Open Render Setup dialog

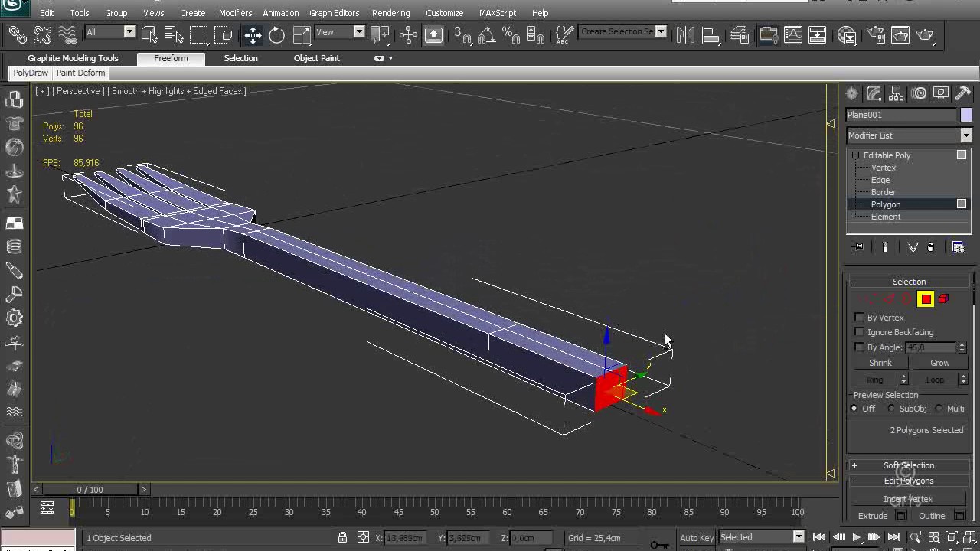[x=876, y=34]
